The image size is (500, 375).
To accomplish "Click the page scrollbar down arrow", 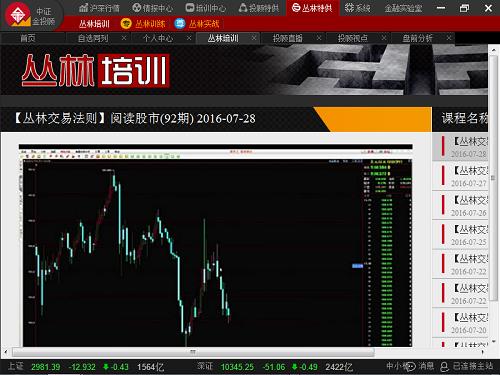I will [x=494, y=342].
